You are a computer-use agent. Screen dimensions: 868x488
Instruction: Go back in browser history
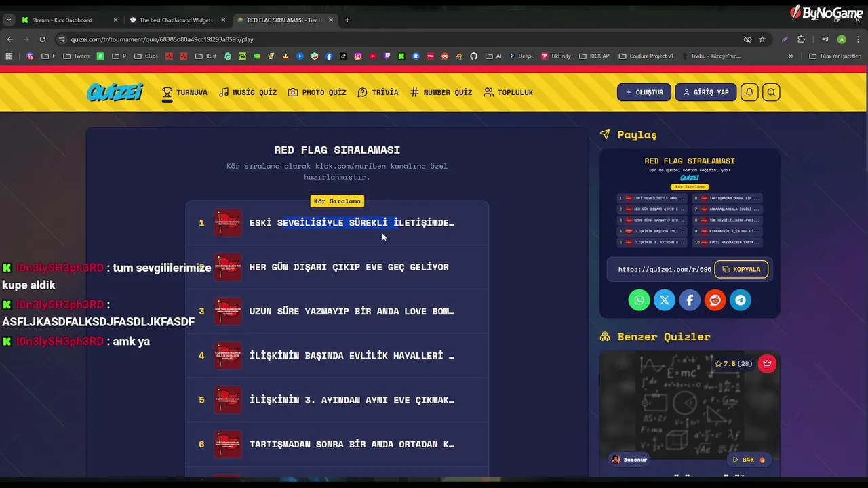tap(9, 39)
